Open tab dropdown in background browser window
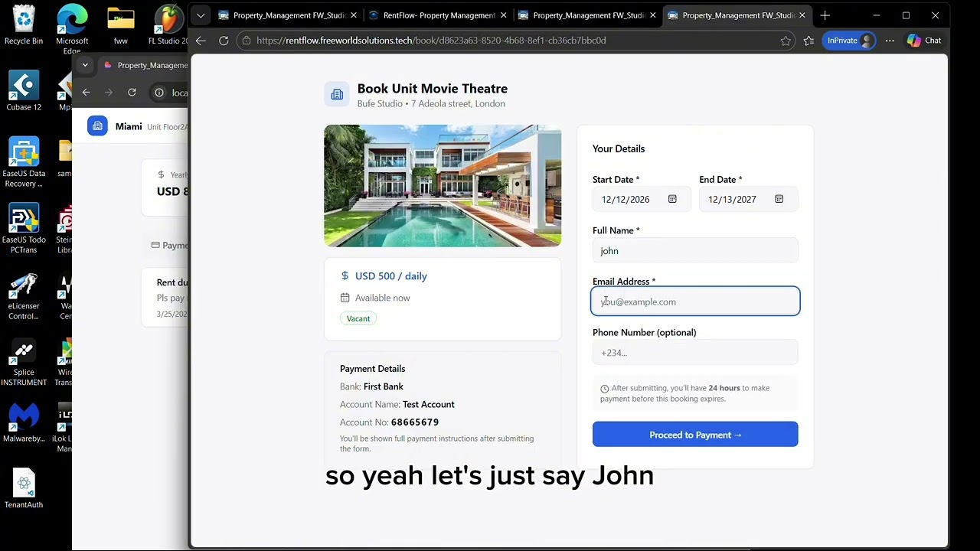Screen dimensions: 980x551 [85, 65]
